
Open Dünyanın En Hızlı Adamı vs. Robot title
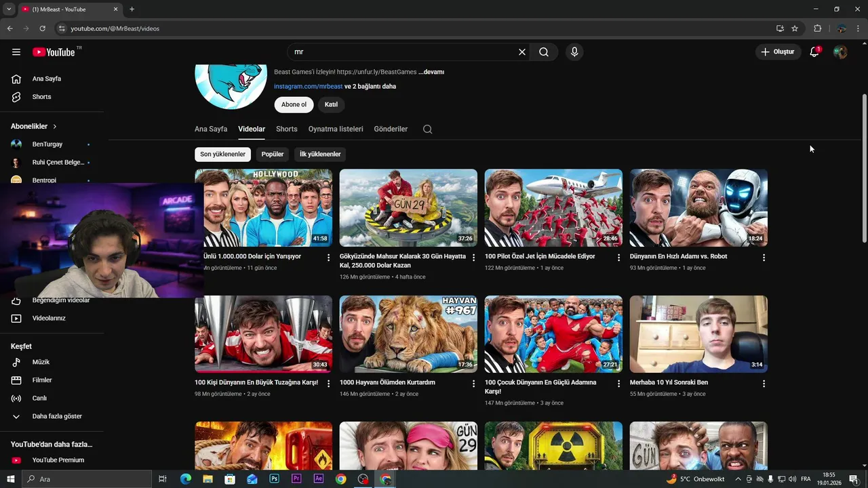point(678,257)
